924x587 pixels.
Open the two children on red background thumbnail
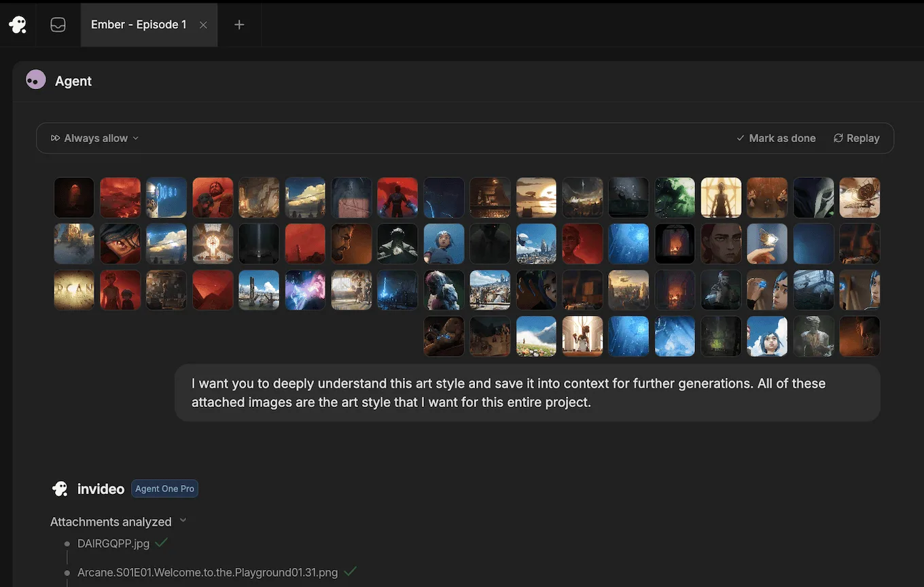(120, 290)
